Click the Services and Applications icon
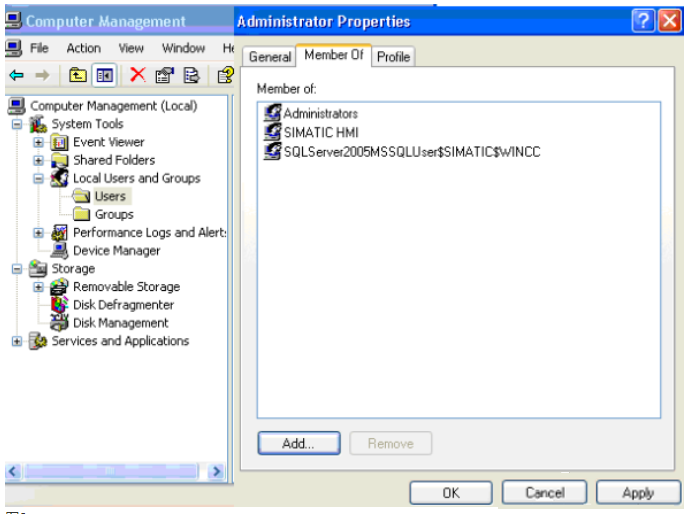The image size is (687, 514). pyautogui.click(x=38, y=341)
